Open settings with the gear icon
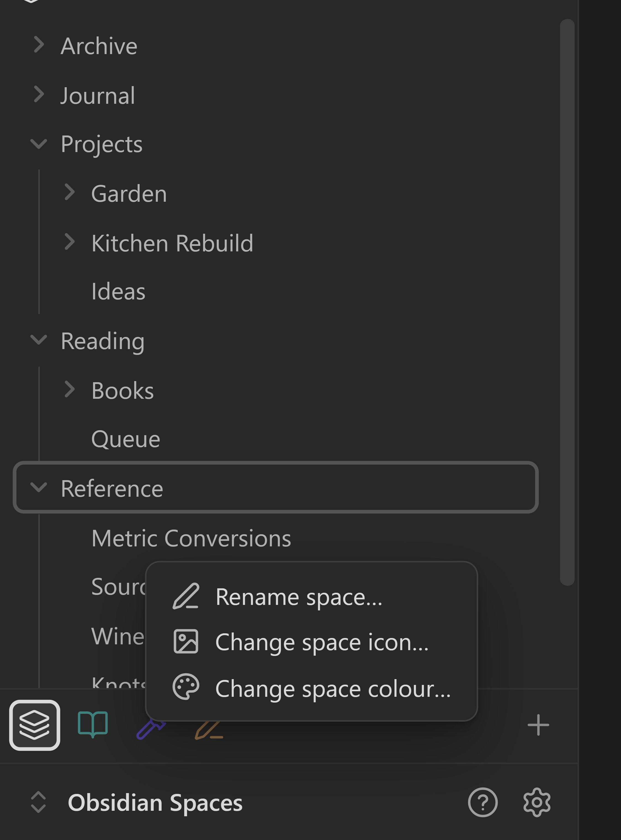 [x=537, y=802]
